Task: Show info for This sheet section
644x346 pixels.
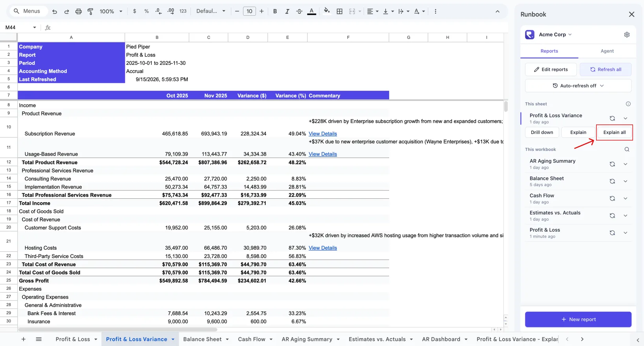Action: 628,104
